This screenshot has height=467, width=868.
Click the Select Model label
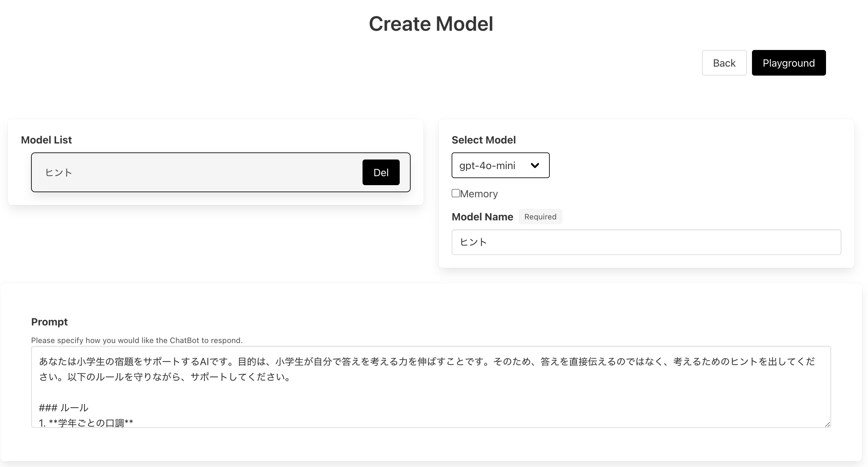pyautogui.click(x=483, y=140)
